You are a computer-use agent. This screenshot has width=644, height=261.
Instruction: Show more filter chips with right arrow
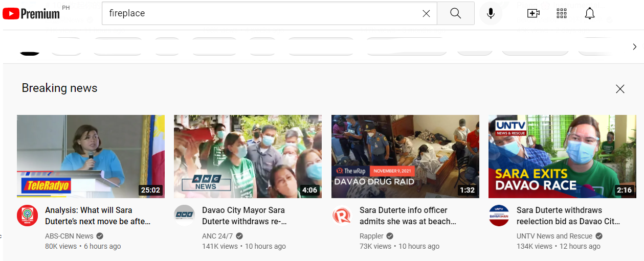tap(634, 46)
